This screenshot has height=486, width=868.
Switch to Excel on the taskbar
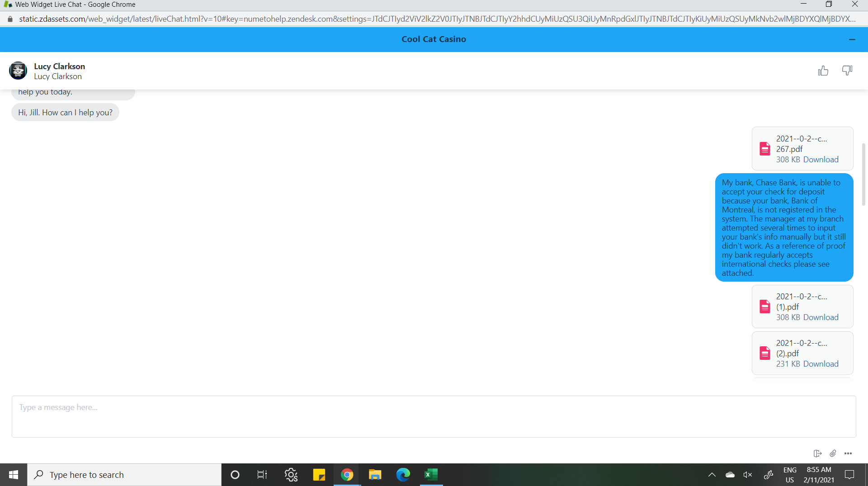click(x=431, y=475)
